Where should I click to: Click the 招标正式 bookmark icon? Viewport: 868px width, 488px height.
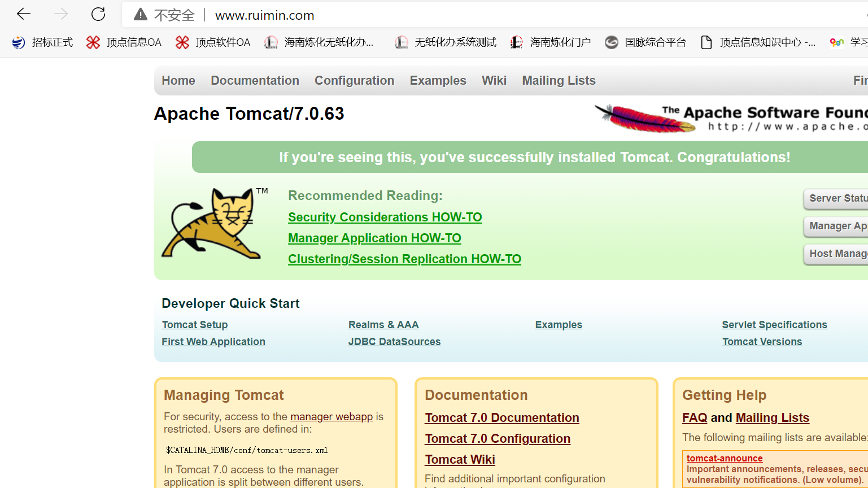(x=19, y=42)
